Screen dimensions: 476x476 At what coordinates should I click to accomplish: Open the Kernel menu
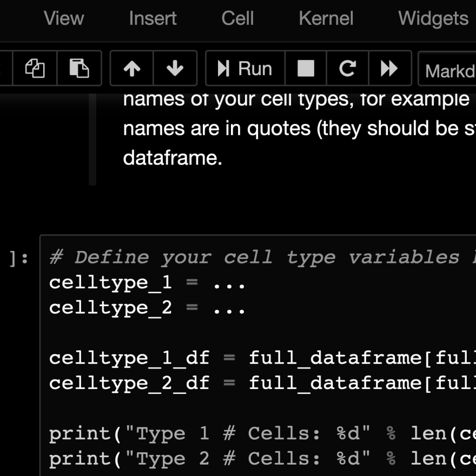[326, 18]
